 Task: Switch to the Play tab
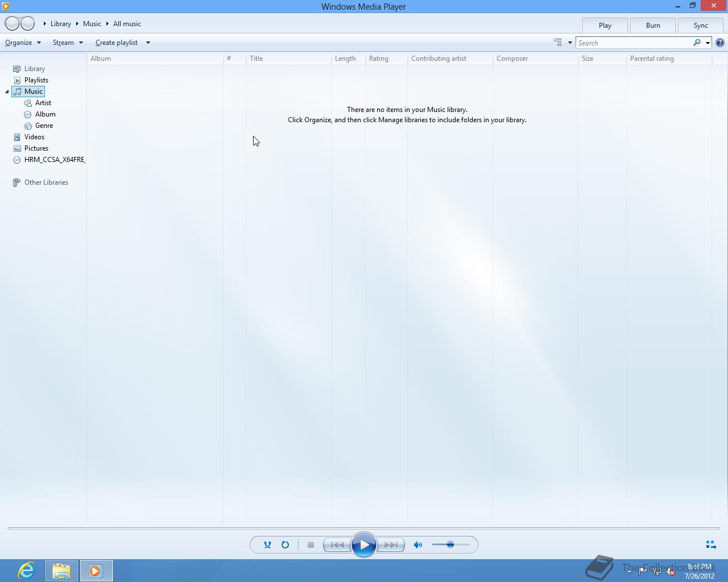[x=605, y=26]
